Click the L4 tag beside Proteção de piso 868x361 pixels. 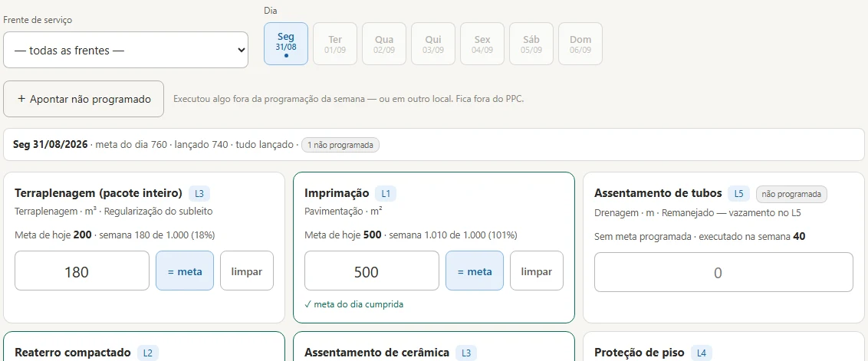tap(702, 353)
